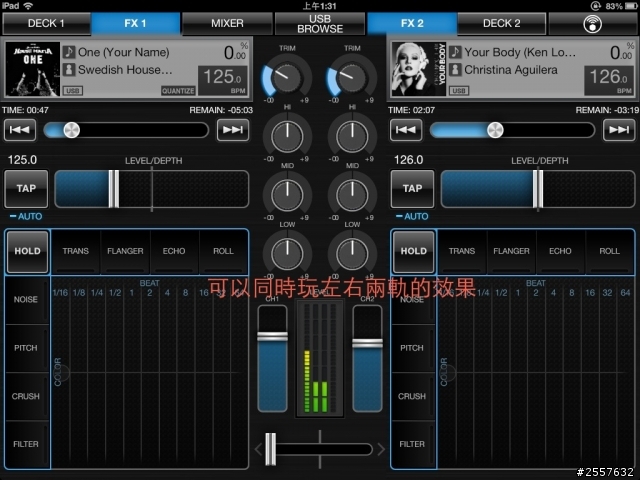
Task: Tap crossfader left arrow
Action: (x=258, y=450)
